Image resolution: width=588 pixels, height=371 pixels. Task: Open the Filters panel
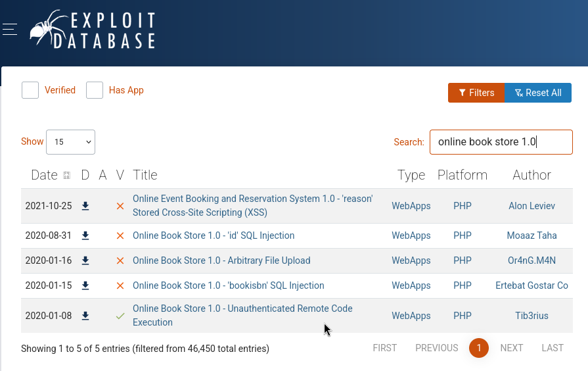pyautogui.click(x=476, y=93)
